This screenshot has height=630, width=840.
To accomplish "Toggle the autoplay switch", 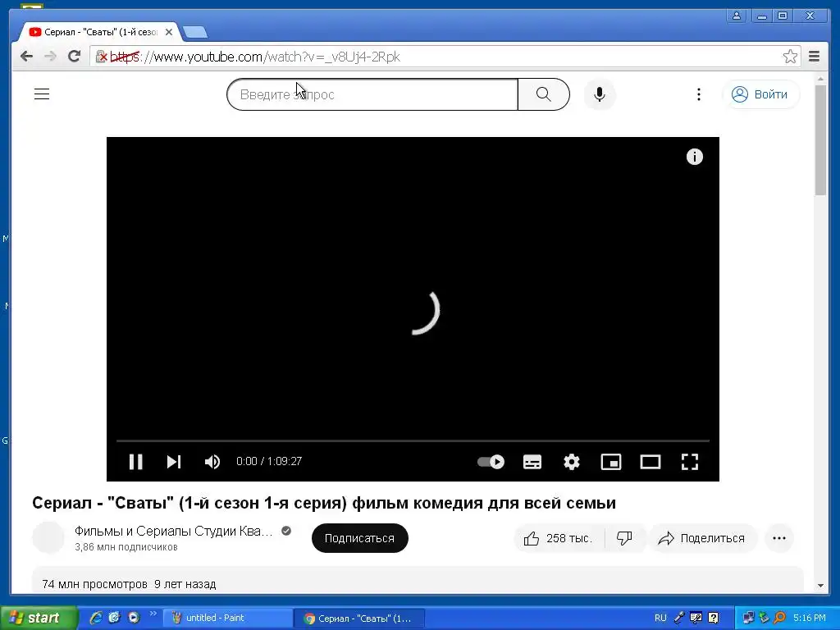I will [x=491, y=461].
